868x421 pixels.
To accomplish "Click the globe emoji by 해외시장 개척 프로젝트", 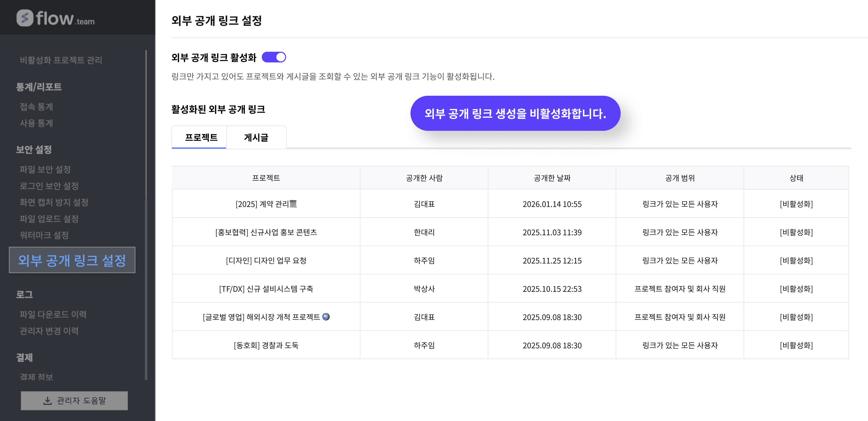I will point(326,317).
